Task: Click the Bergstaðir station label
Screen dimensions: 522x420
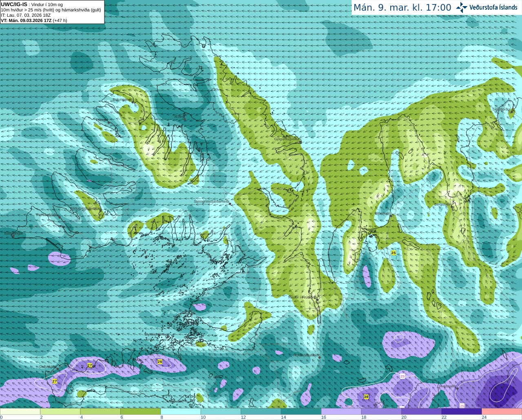Action: [x=442, y=204]
